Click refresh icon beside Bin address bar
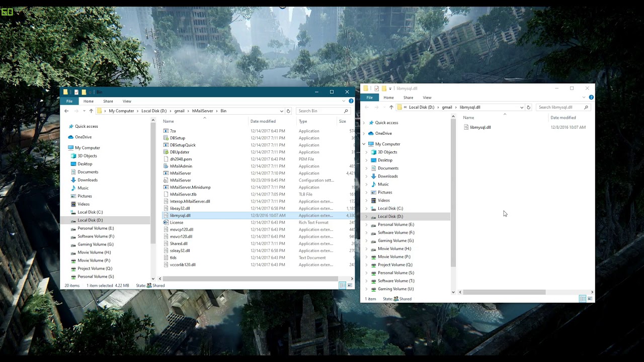 pos(288,111)
